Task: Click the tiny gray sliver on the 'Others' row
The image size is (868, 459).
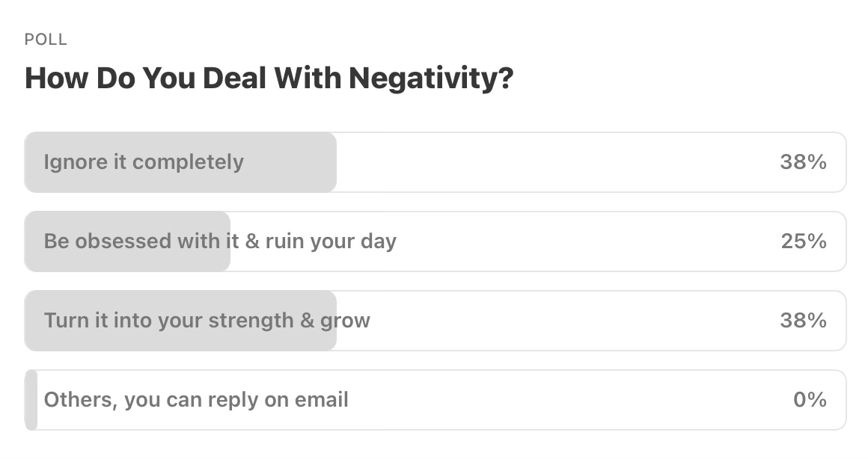Action: pos(31,400)
